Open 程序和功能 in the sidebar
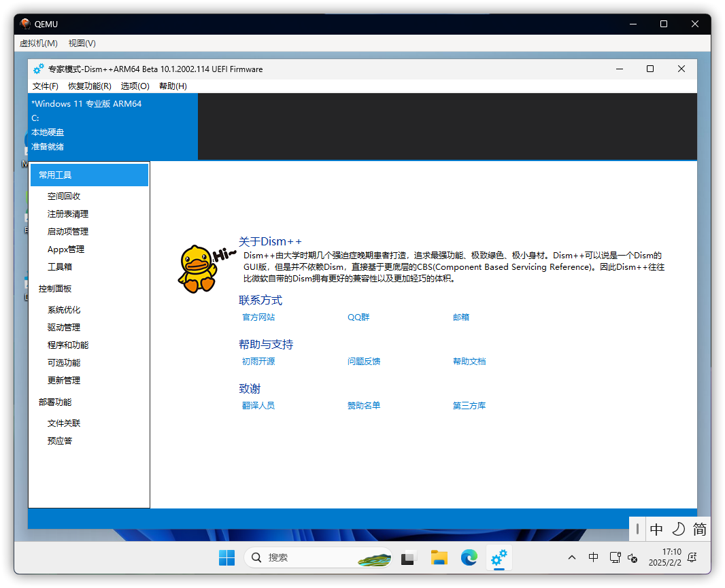 (x=67, y=345)
